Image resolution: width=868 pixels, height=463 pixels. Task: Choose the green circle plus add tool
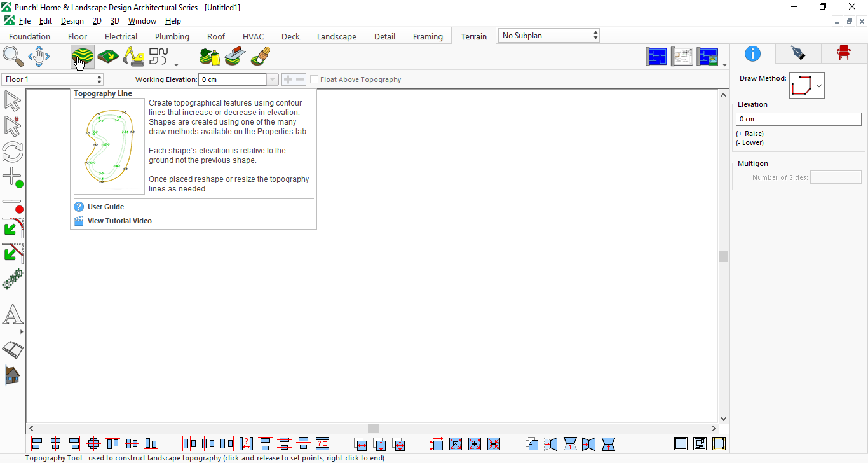13,177
